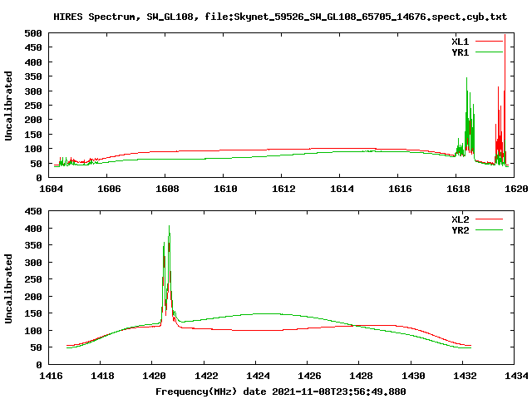Click the 1604 tick label on top plot
Screen dimensions: 532x399
coord(52,189)
